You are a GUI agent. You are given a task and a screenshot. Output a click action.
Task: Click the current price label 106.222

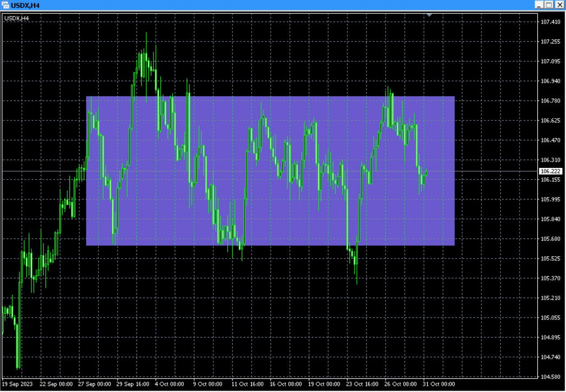coord(551,171)
